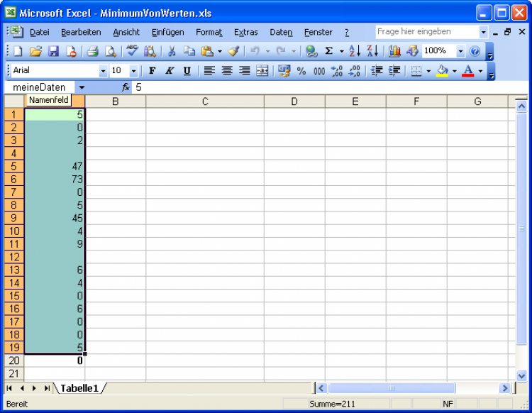Image resolution: width=532 pixels, height=413 pixels.
Task: Open the 100% zoom level dropdown
Action: click(x=460, y=51)
